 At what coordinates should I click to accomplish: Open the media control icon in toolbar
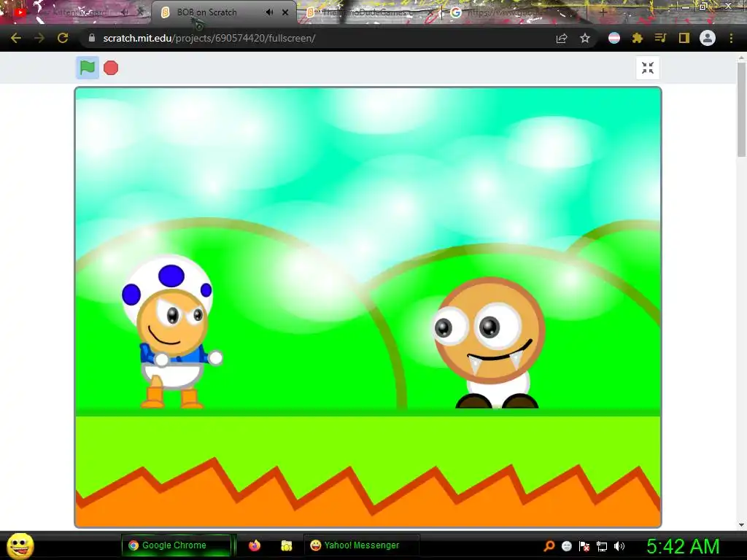(x=660, y=38)
